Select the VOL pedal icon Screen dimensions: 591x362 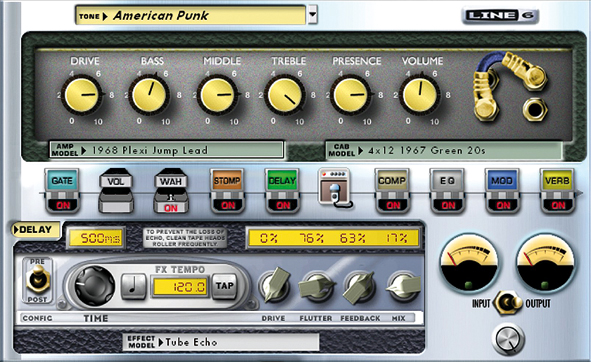(116, 190)
